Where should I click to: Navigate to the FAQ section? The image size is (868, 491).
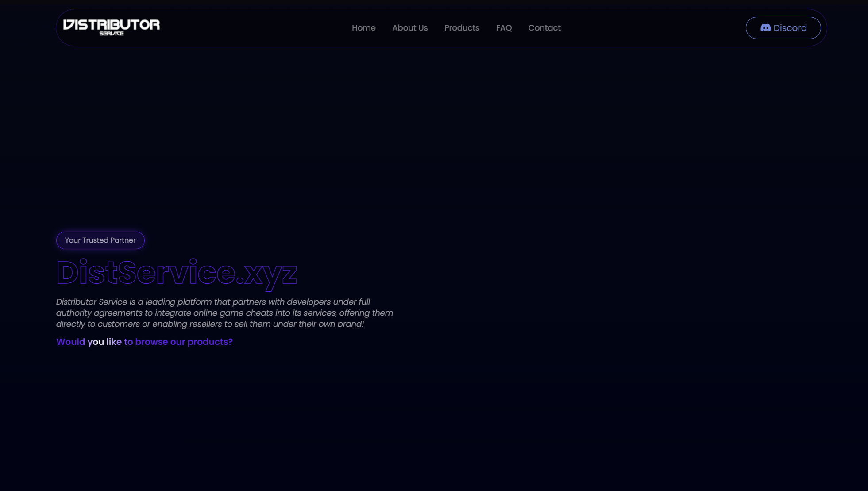point(504,28)
